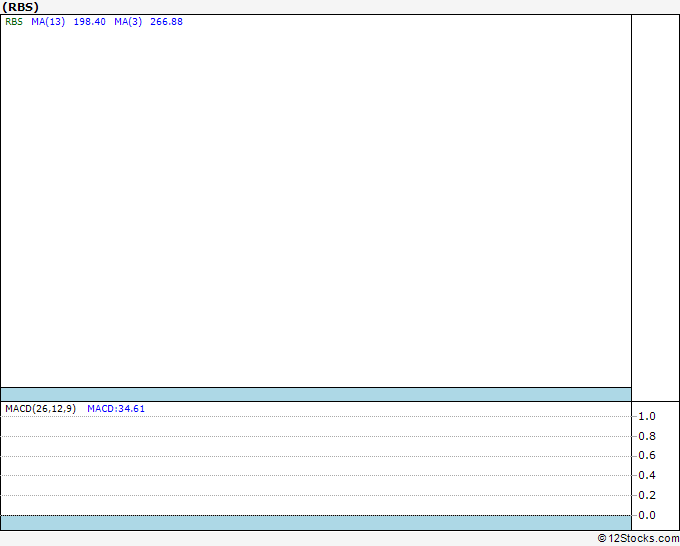Click the 198.40 moving average value
Viewport: 680px width, 546px height.
tap(90, 22)
